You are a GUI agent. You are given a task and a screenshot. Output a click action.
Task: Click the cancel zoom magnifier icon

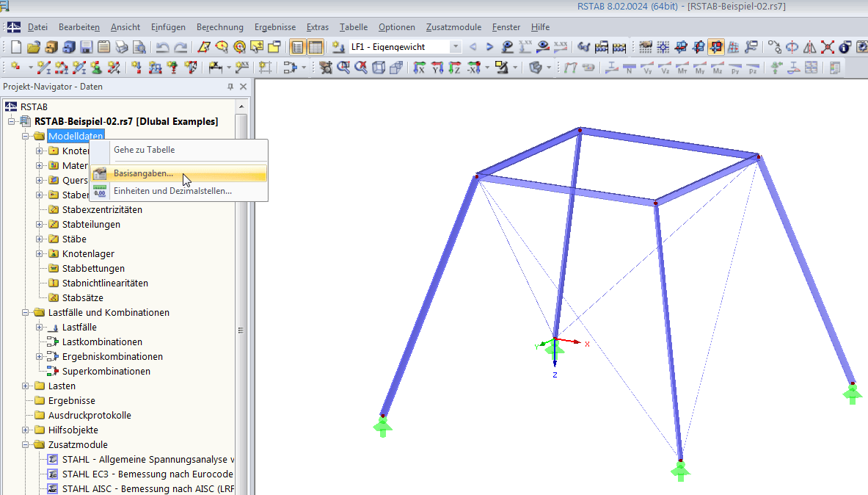(361, 68)
